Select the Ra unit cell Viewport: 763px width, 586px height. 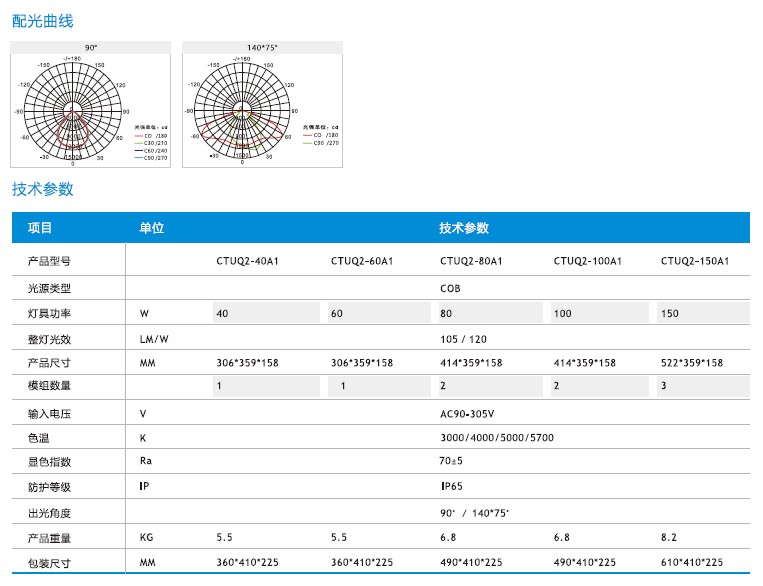145,460
